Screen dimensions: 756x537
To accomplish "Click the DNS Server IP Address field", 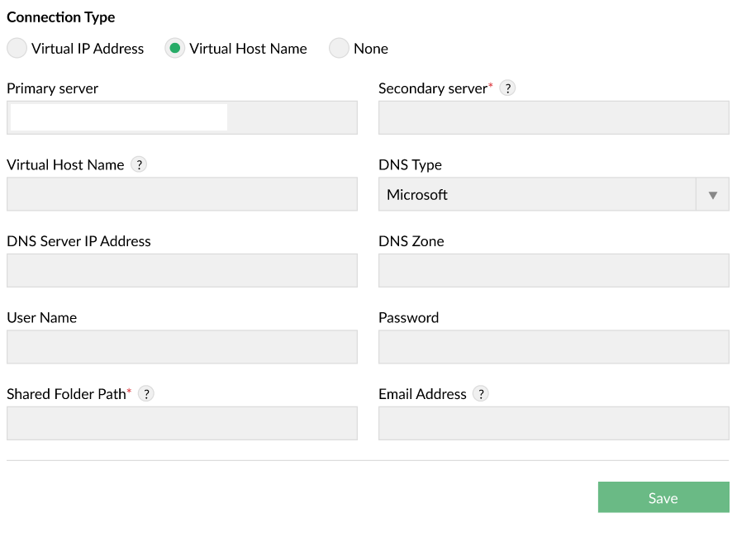I will [182, 271].
